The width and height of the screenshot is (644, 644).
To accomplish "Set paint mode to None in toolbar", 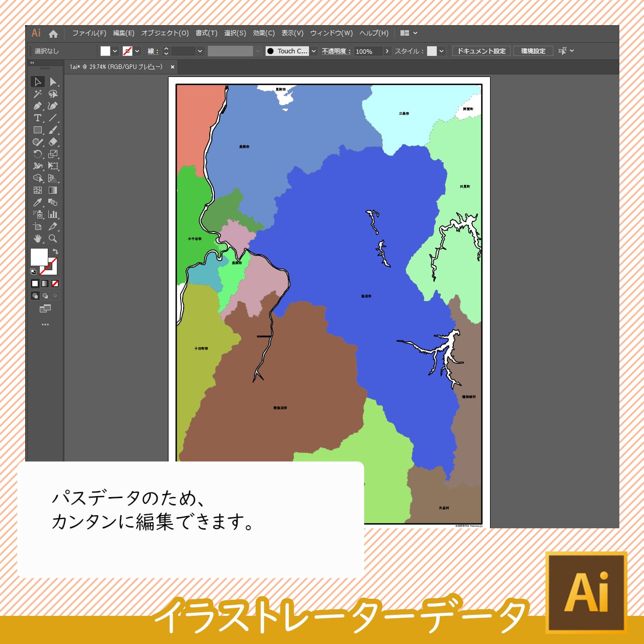I will 55,284.
